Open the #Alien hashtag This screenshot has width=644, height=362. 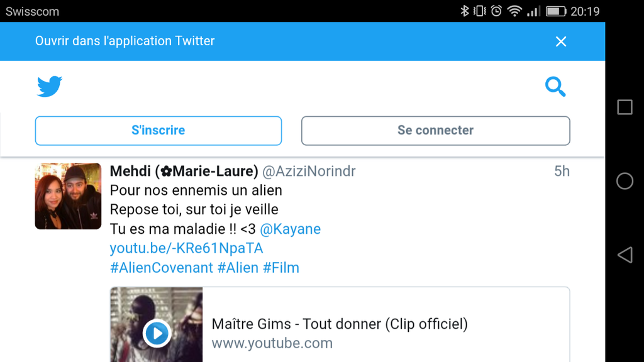pyautogui.click(x=238, y=268)
